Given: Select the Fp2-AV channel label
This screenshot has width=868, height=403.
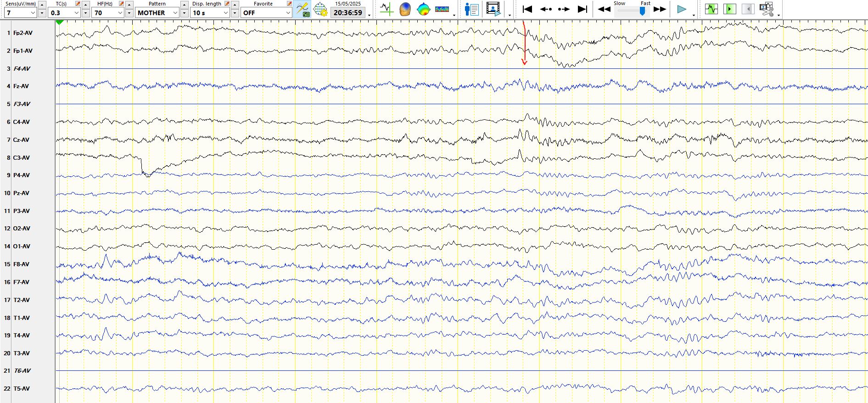Looking at the screenshot, I should click(x=23, y=33).
